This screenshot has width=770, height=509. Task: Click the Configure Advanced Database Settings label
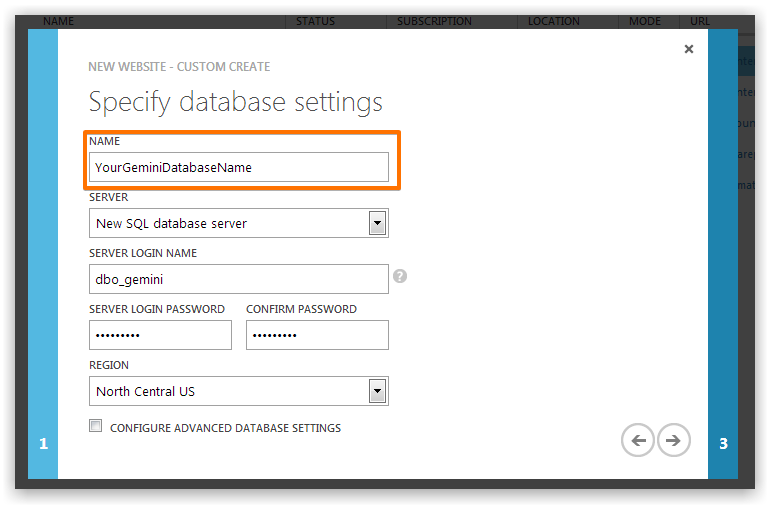tap(225, 428)
